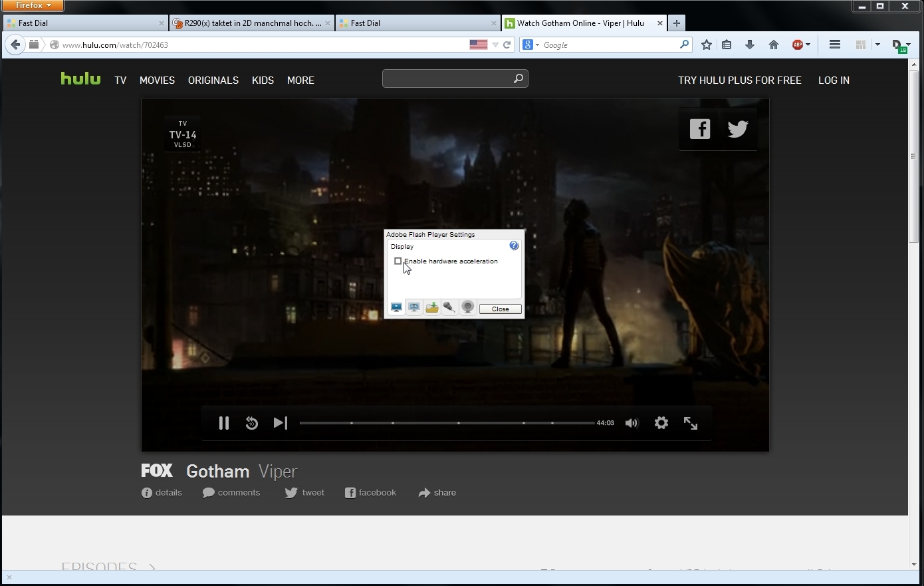Go to the Firefox home page
The image size is (924, 586).
(x=774, y=45)
